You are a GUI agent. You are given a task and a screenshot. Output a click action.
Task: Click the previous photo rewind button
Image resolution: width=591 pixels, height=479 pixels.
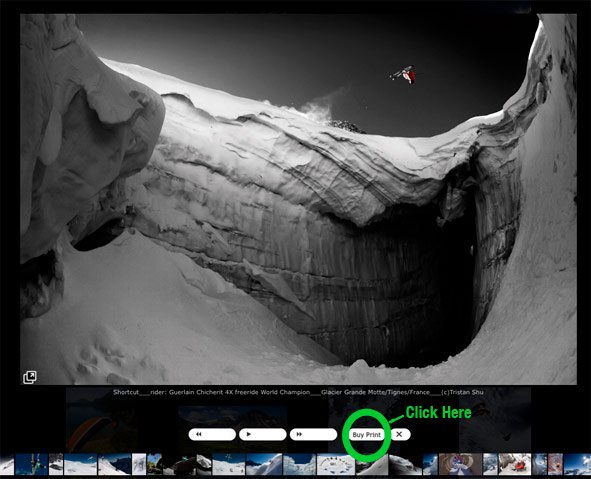[212, 434]
